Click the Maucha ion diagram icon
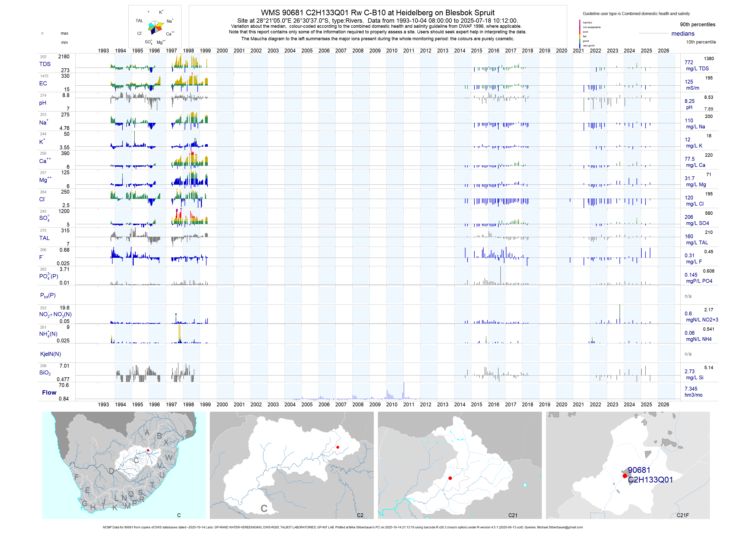756x535 pixels. pos(155,27)
